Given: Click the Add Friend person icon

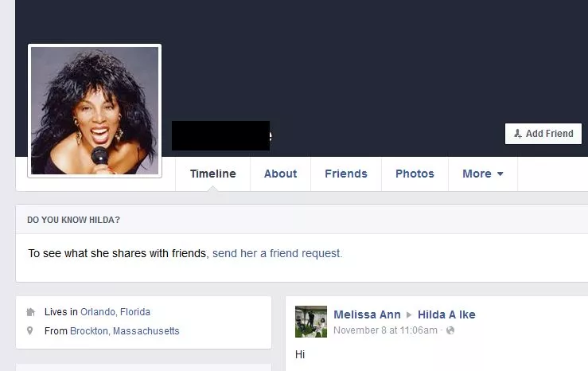Looking at the screenshot, I should point(518,134).
